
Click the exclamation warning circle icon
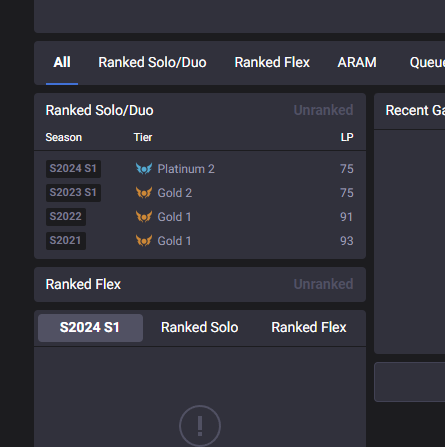pyautogui.click(x=200, y=426)
